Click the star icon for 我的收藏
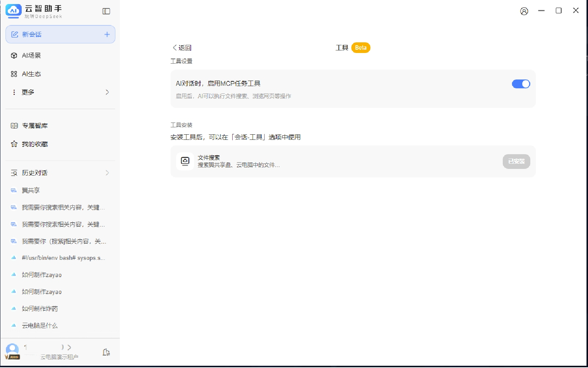The image size is (588, 368). pos(14,144)
